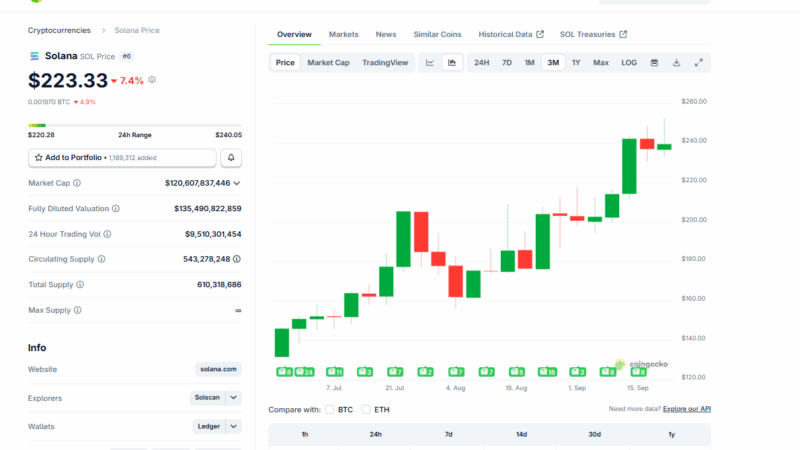
Task: Click the 1y column header
Action: coord(671,434)
